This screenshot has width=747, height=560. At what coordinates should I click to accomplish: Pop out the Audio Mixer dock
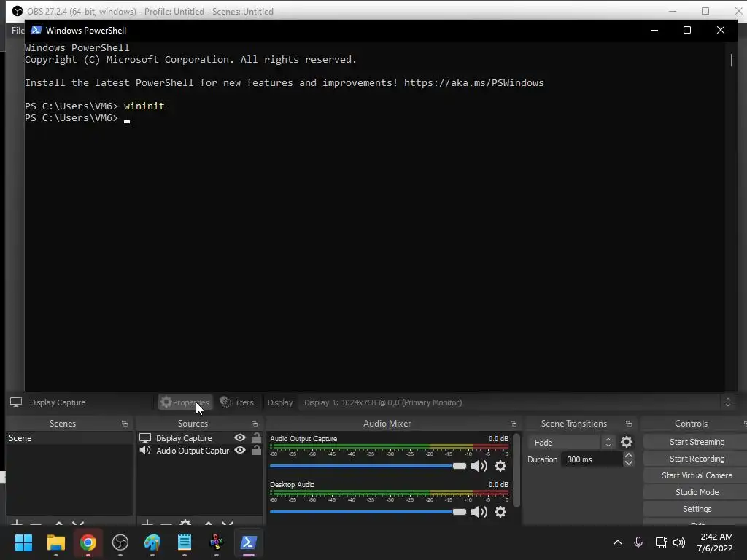(x=513, y=424)
